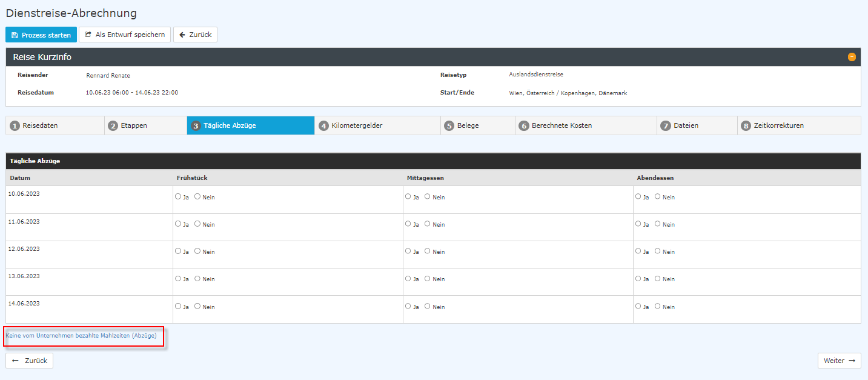The height and width of the screenshot is (380, 868).
Task: Select Ja for Abendessen on 12.06.2023
Action: tap(638, 251)
